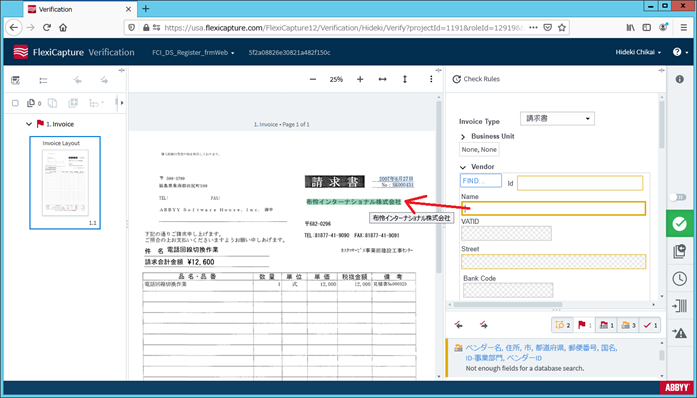Screen dimensions: 697x398
Task: Click the copy document icon in sidebar
Action: [x=680, y=251]
